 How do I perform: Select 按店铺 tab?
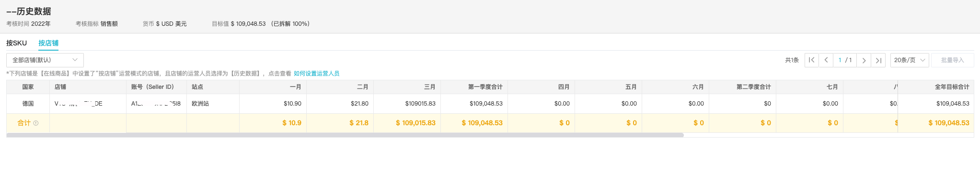(48, 43)
